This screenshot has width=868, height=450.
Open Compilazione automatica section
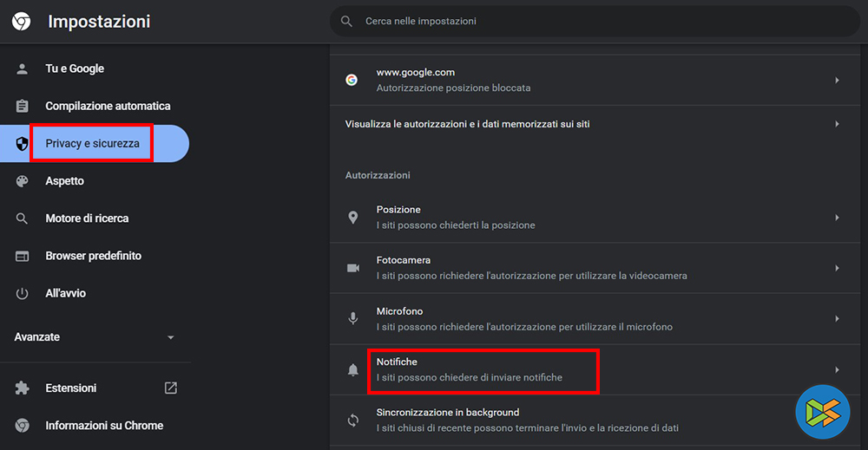108,106
